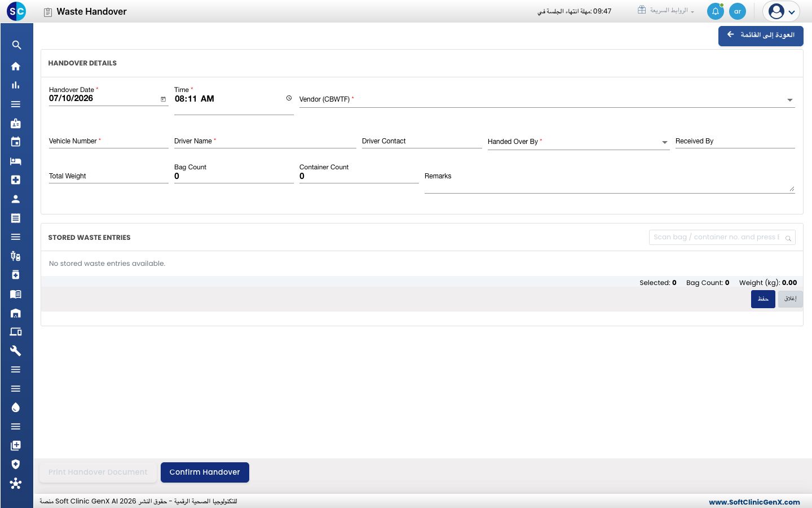Open the notifications bell icon
This screenshot has height=508, width=812.
pos(716,11)
